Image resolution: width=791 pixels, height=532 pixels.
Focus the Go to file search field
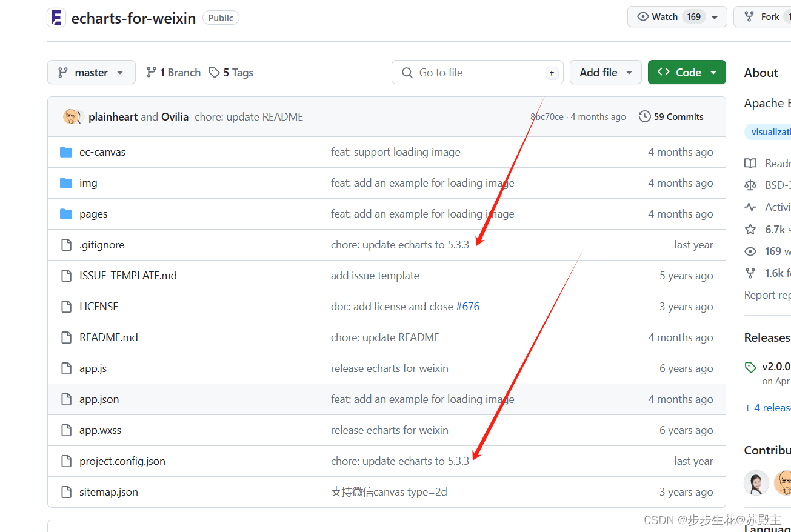tap(478, 72)
